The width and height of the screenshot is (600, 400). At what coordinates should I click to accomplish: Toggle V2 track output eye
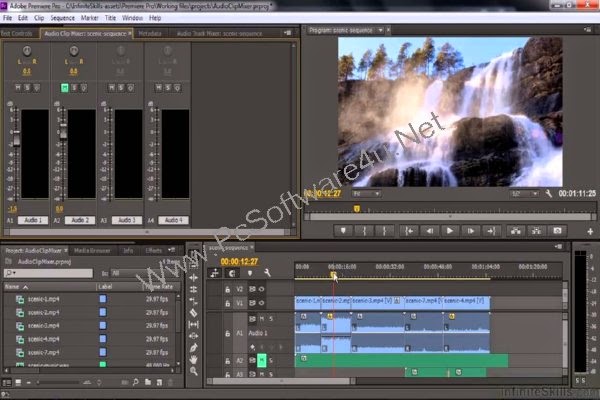pos(262,289)
